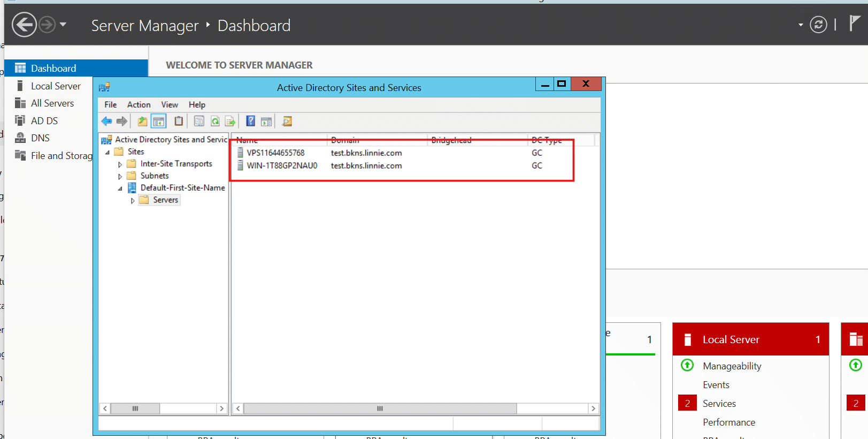Click the tree pane scroll right arrow
Viewport: 868px width, 439px height.
(x=221, y=408)
